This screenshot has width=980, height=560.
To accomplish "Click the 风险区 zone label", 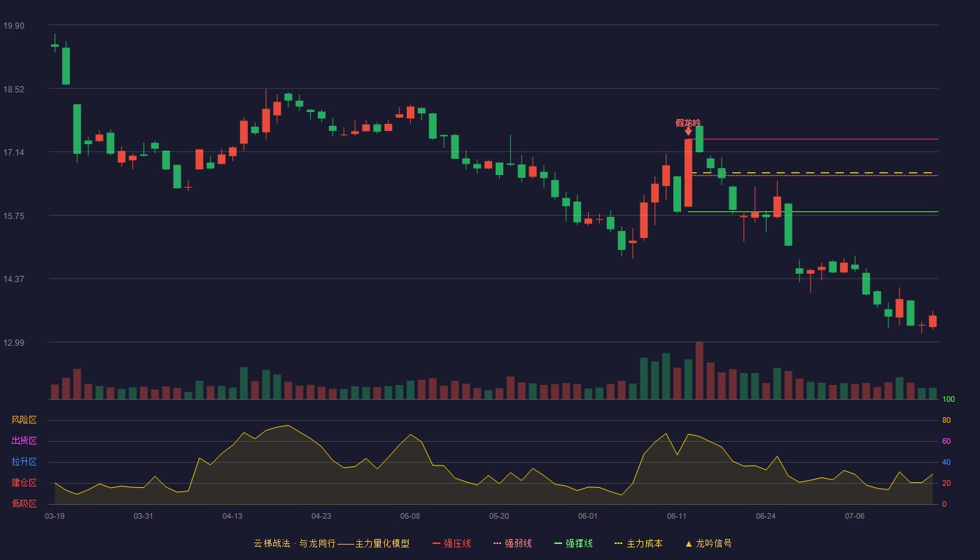I will pos(24,420).
